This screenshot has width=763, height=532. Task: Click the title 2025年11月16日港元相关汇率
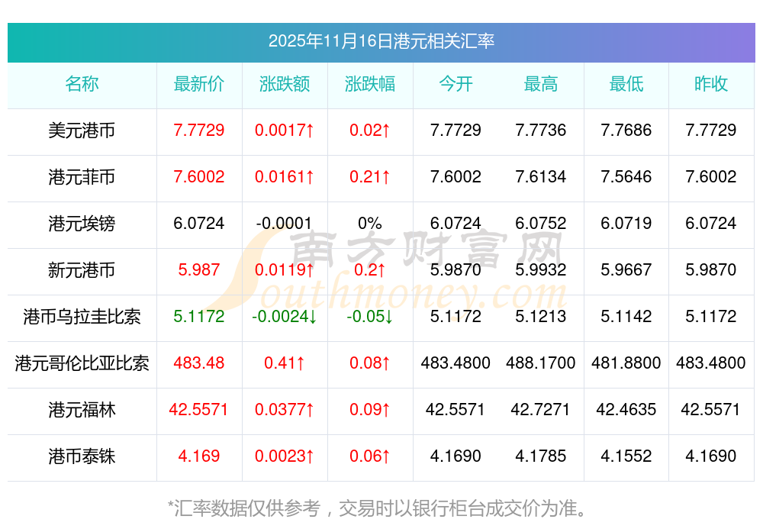coord(381,41)
